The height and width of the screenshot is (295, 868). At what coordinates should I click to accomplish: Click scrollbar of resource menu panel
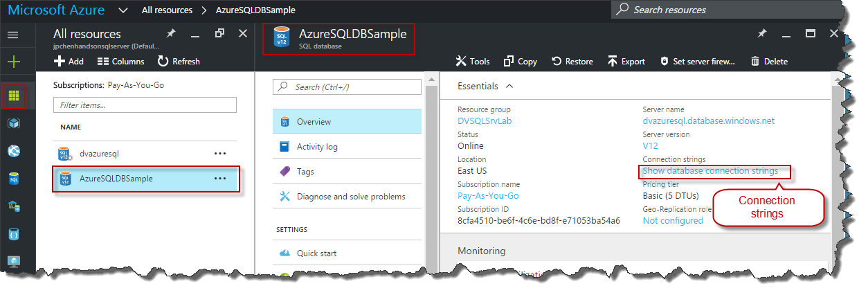[432, 173]
